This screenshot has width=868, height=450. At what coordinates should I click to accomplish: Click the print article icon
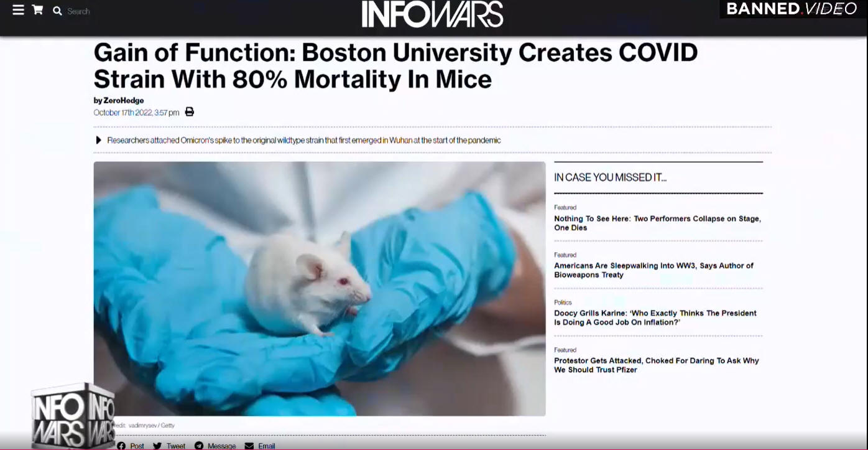click(190, 112)
